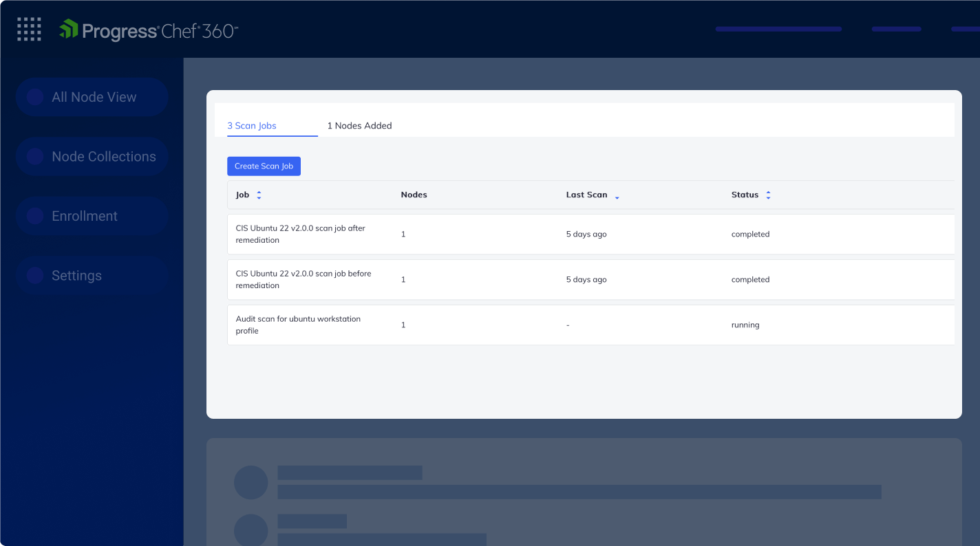
Task: Sort by Last Scan column arrow
Action: [x=617, y=197]
